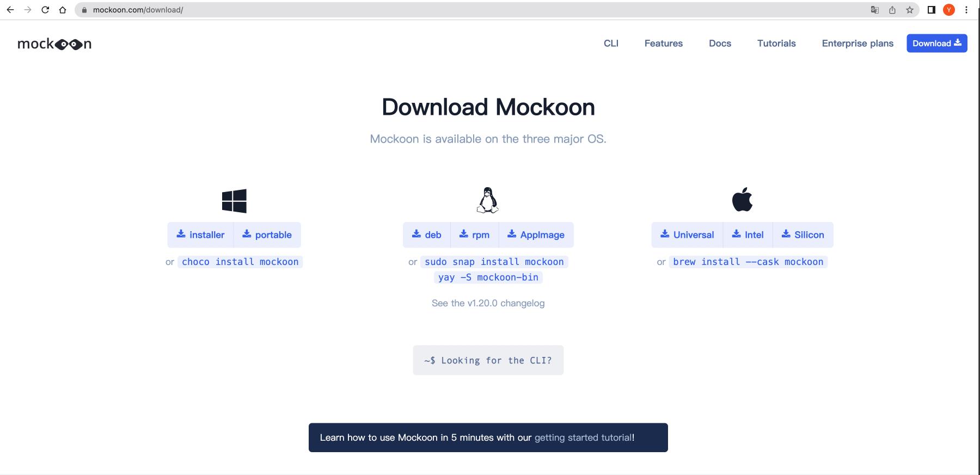Viewport: 980px width, 475px height.
Task: Click the 'brew install --cask mockoon' command
Action: coord(748,262)
